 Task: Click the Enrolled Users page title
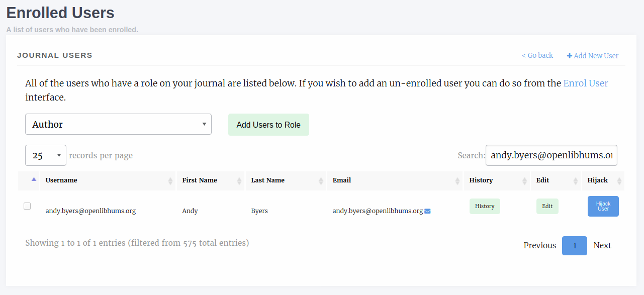coord(60,13)
